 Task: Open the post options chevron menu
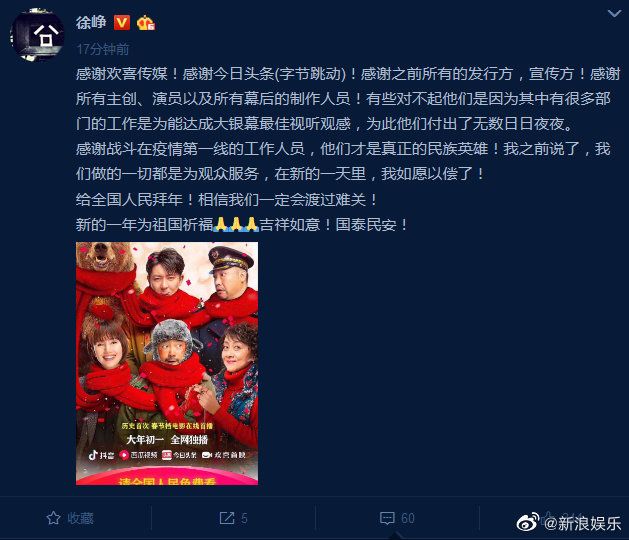(614, 14)
